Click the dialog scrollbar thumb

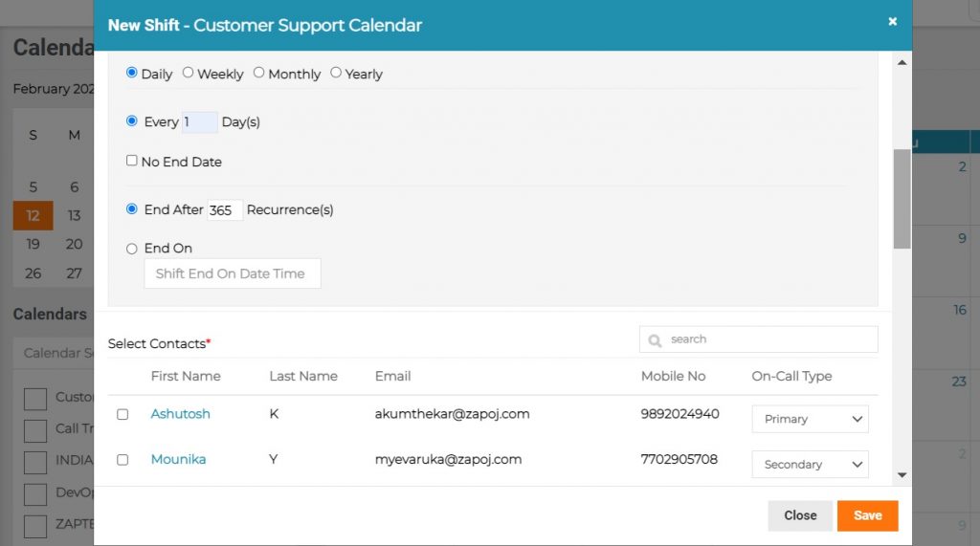pos(902,199)
